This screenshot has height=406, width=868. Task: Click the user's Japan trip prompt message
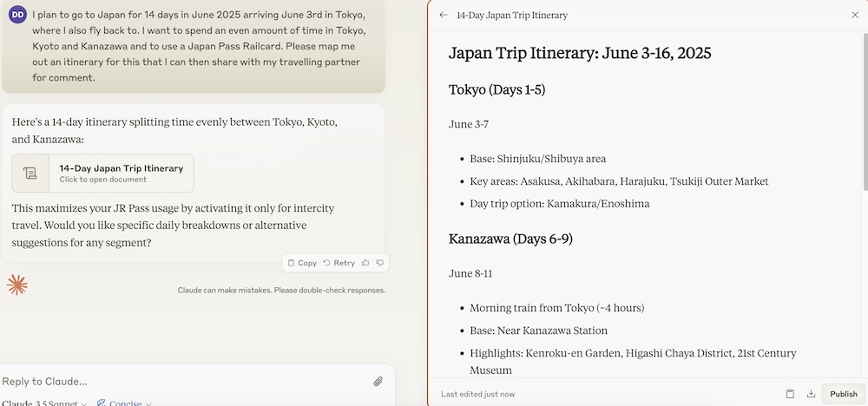click(x=194, y=46)
